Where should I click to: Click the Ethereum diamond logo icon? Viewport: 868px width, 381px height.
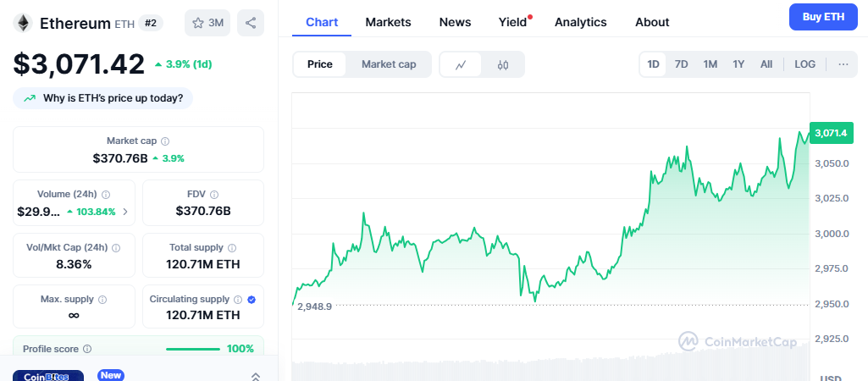point(23,23)
